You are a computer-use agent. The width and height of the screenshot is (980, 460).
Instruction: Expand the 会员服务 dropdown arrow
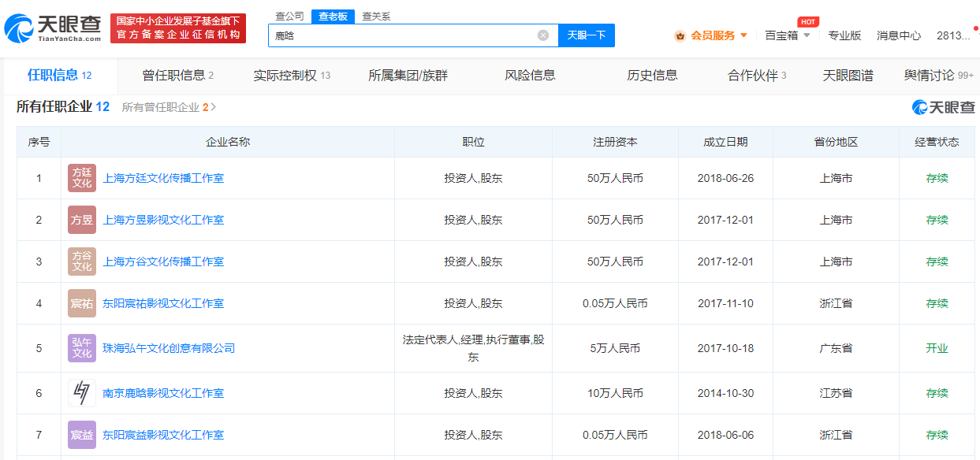point(743,35)
